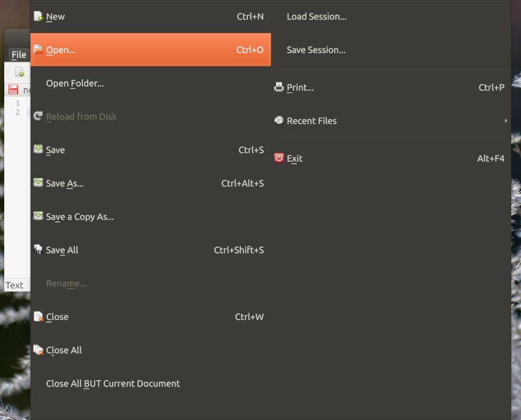Viewport: 521px width, 420px height.
Task: Open Recent Files submenu entry
Action: point(391,120)
